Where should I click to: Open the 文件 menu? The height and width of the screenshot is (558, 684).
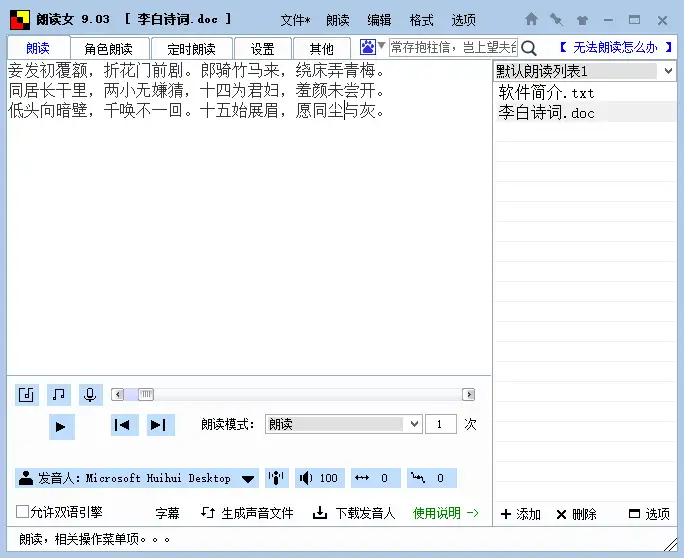coord(295,20)
